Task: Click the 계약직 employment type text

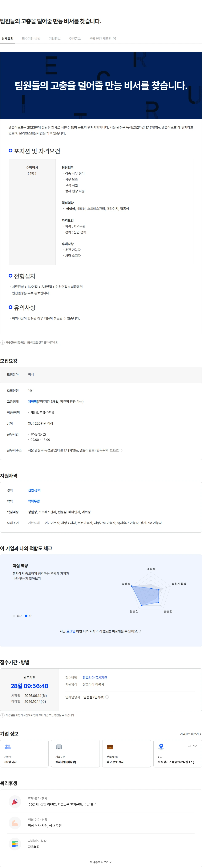Action: click(x=32, y=401)
